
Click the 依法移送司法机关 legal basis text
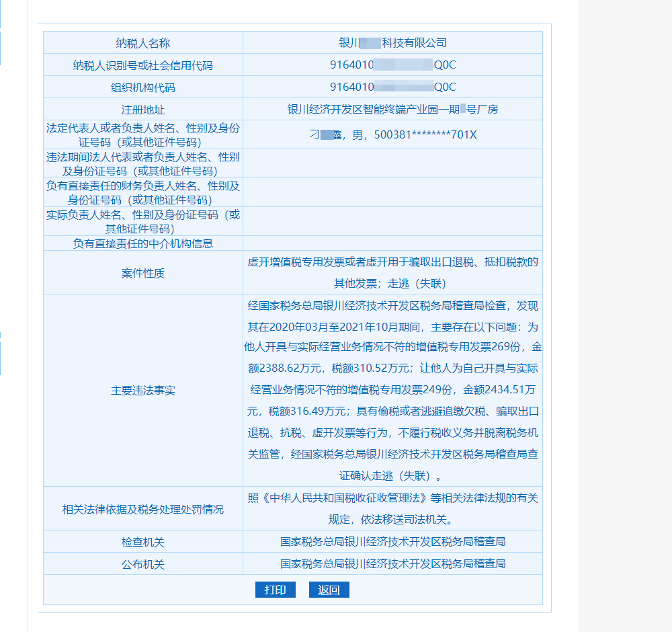click(392, 519)
